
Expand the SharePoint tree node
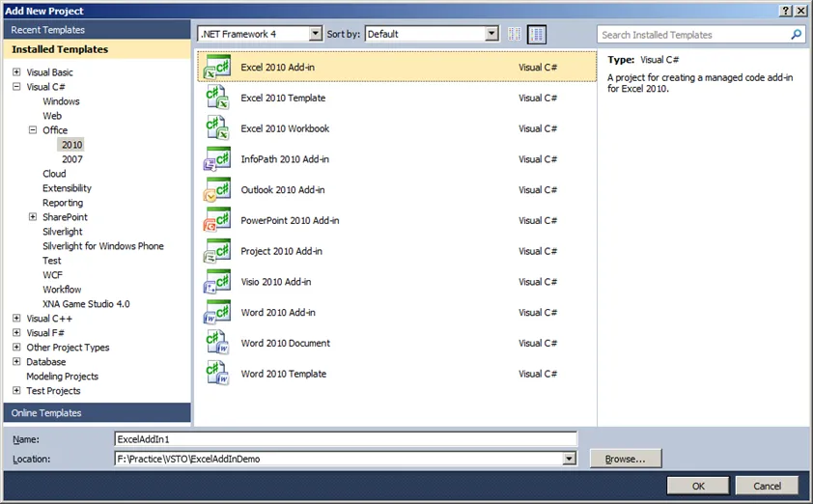coord(32,217)
